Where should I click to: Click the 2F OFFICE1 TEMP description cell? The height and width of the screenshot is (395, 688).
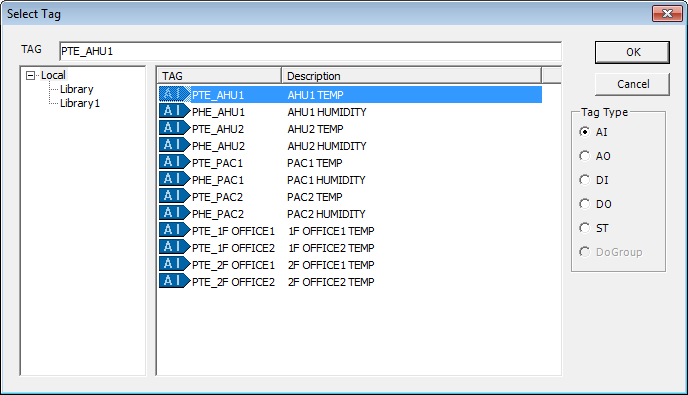(x=331, y=265)
